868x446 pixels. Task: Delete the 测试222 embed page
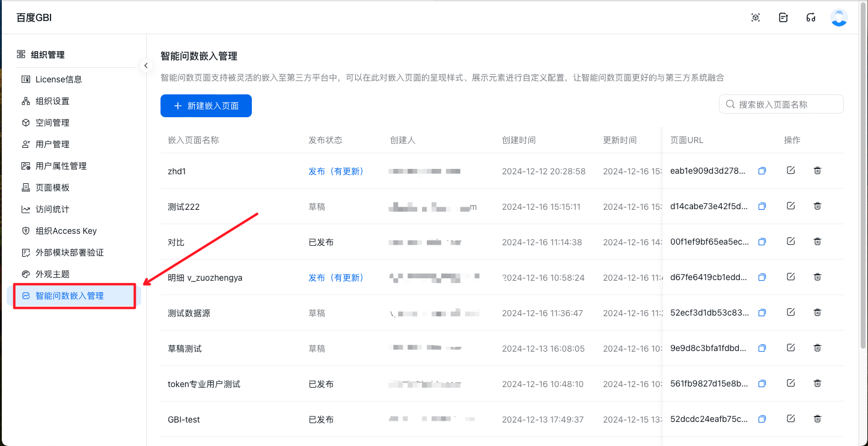point(818,206)
